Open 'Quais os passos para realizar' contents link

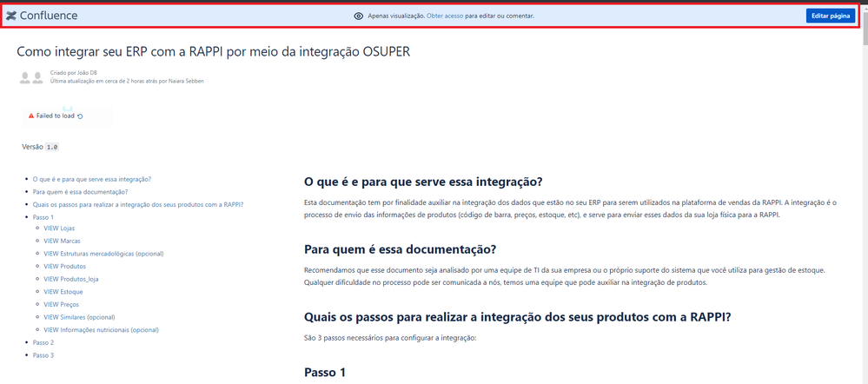(x=138, y=204)
